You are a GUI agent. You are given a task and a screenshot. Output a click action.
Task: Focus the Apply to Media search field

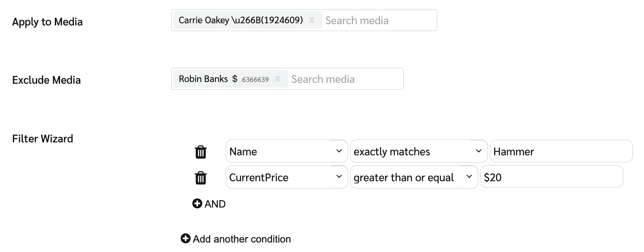click(378, 20)
